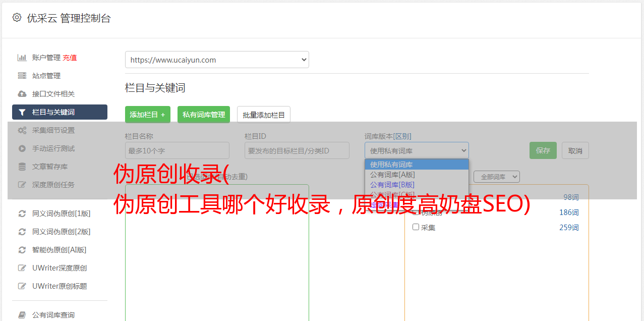Click the edit icon for UWriter深度原创
This screenshot has width=644, height=321.
point(22,268)
